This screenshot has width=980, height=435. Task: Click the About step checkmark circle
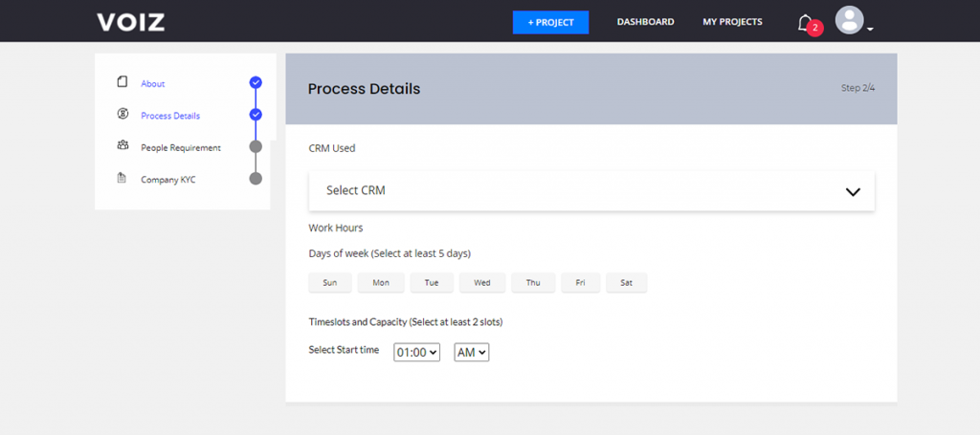(256, 82)
